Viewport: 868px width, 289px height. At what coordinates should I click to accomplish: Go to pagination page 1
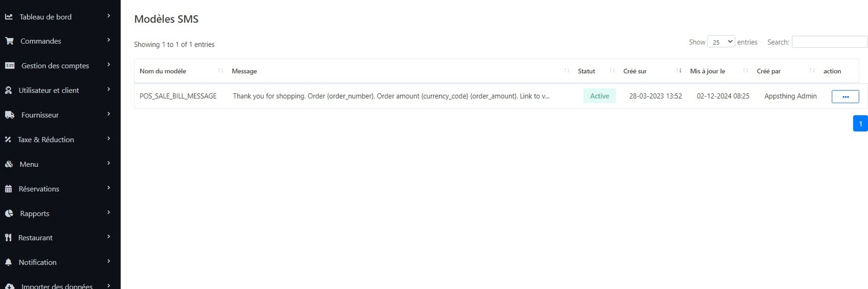point(860,123)
